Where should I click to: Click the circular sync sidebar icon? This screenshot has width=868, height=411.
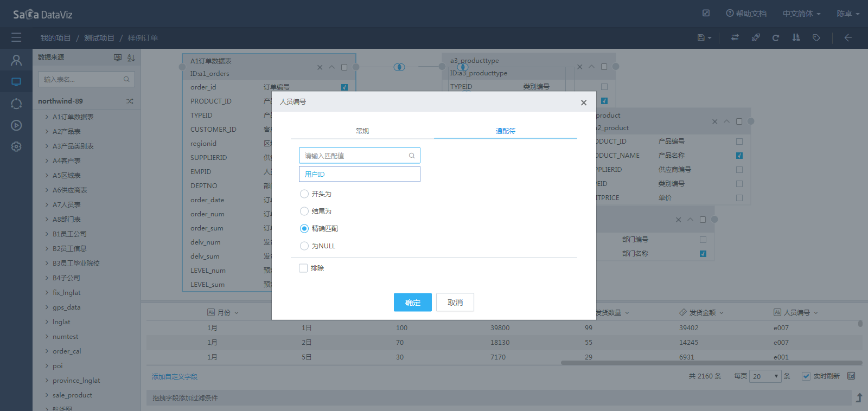pyautogui.click(x=16, y=104)
